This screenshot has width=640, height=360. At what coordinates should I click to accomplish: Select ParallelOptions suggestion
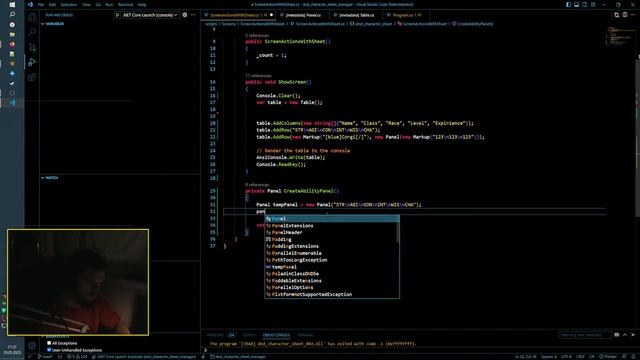point(331,288)
